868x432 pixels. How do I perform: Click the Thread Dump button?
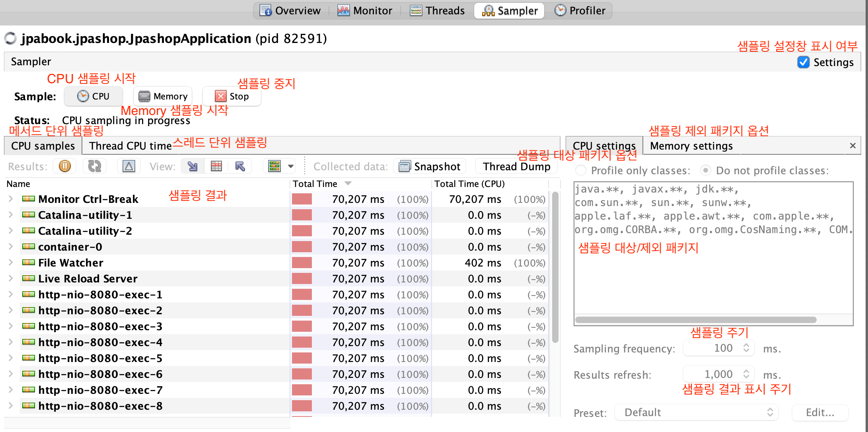(516, 166)
